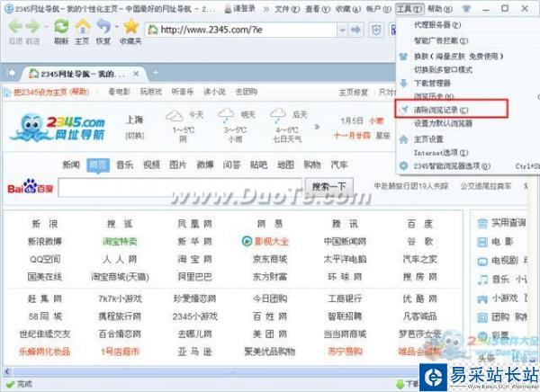The image size is (540, 392).
Task: Open the 新浪 site link
Action: (x=45, y=224)
